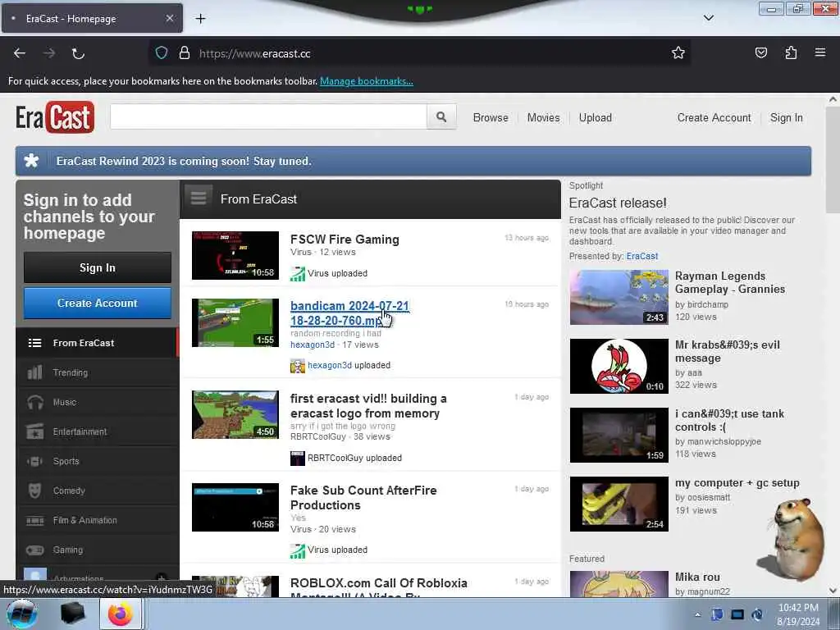The height and width of the screenshot is (630, 840).
Task: Click the guide menu icon beside From EraCast
Action: pos(199,199)
